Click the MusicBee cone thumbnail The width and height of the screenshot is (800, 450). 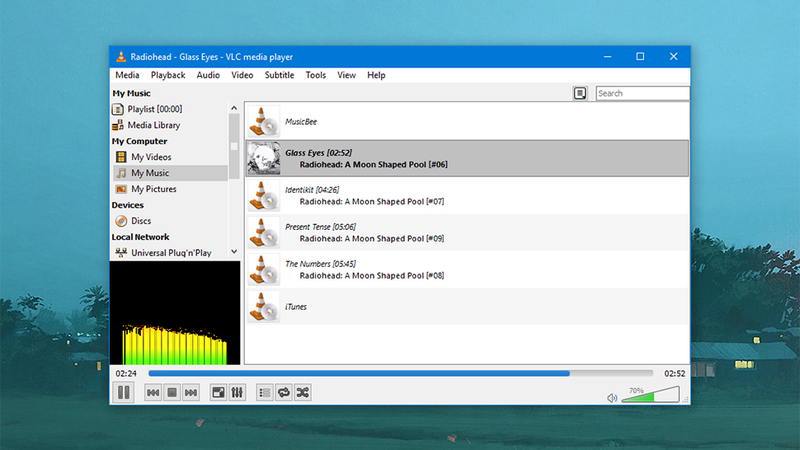pos(264,121)
